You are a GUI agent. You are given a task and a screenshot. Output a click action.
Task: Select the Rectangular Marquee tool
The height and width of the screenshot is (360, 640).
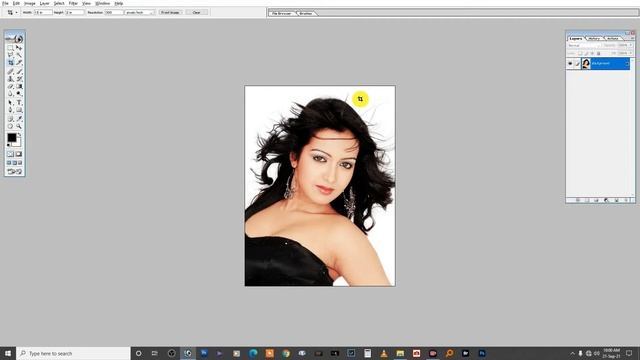pyautogui.click(x=11, y=47)
